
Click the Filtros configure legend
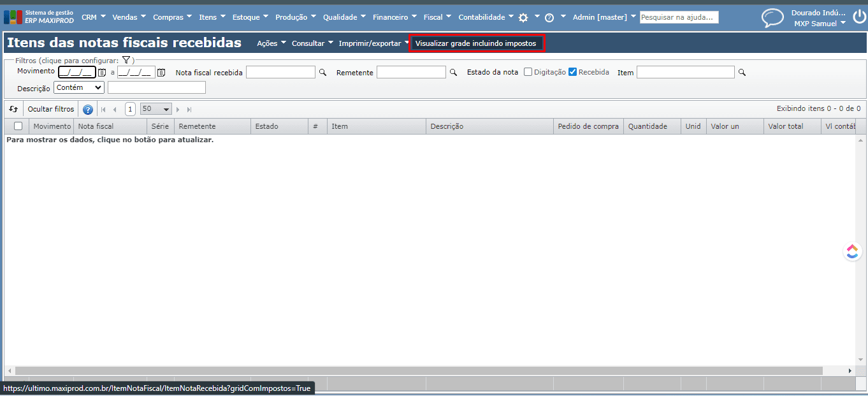pos(75,61)
